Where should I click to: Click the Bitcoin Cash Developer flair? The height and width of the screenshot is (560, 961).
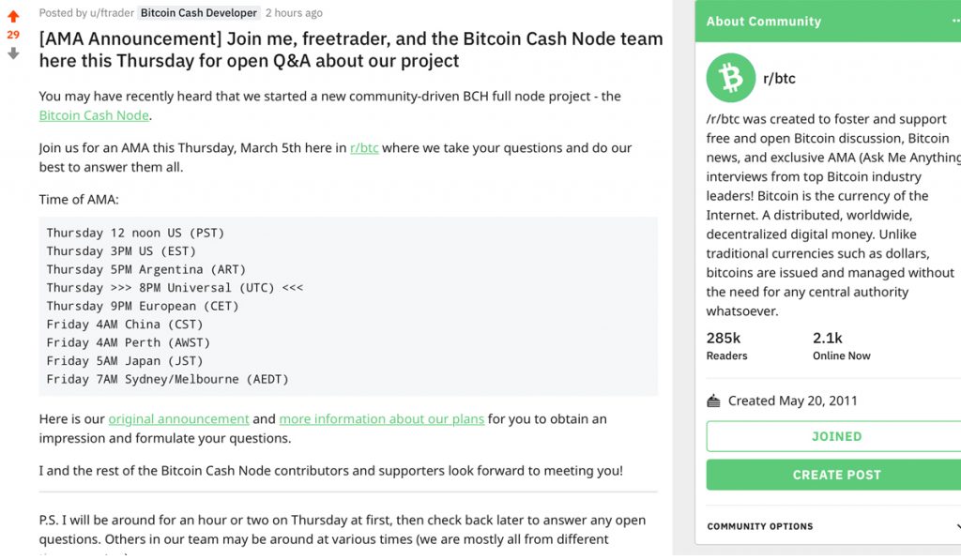[197, 13]
